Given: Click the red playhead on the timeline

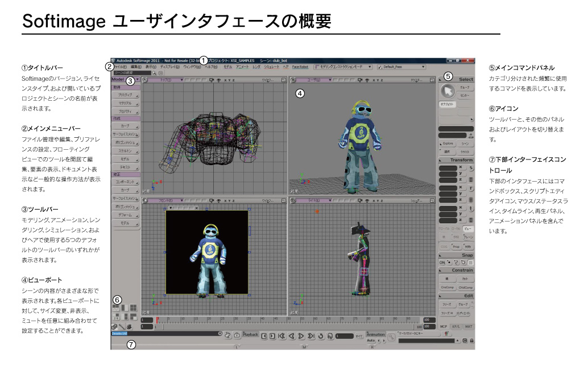Looking at the screenshot, I should 158,319.
